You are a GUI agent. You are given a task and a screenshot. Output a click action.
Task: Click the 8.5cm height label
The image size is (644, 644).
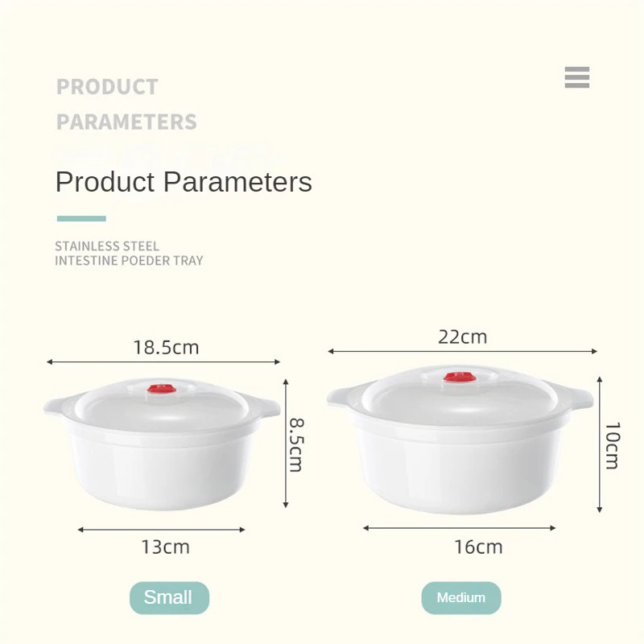point(295,444)
